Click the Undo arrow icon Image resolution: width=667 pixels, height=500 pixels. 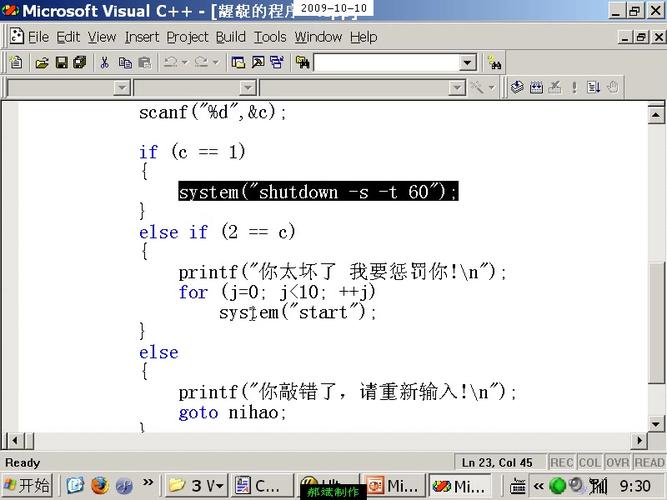click(x=170, y=63)
